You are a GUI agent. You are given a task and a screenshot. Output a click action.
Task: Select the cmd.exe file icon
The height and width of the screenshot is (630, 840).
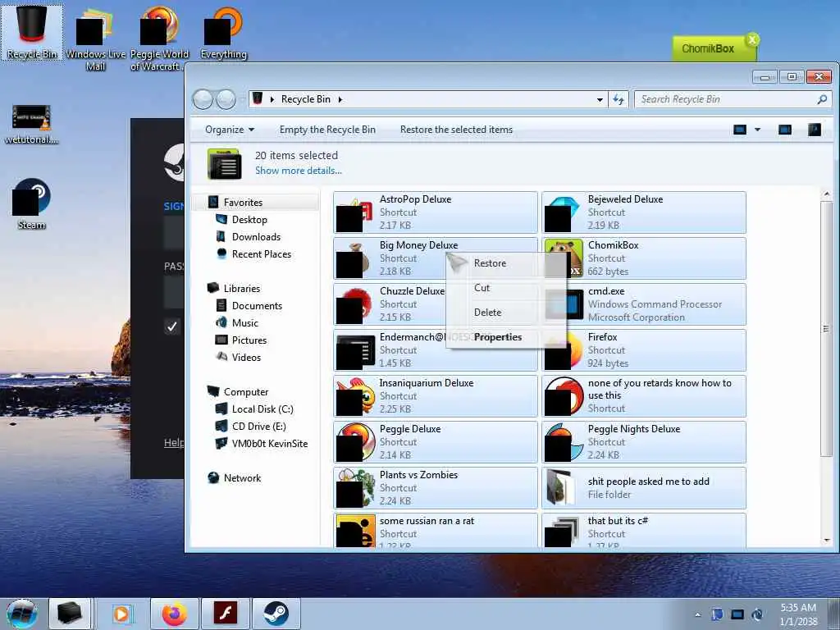tap(564, 304)
